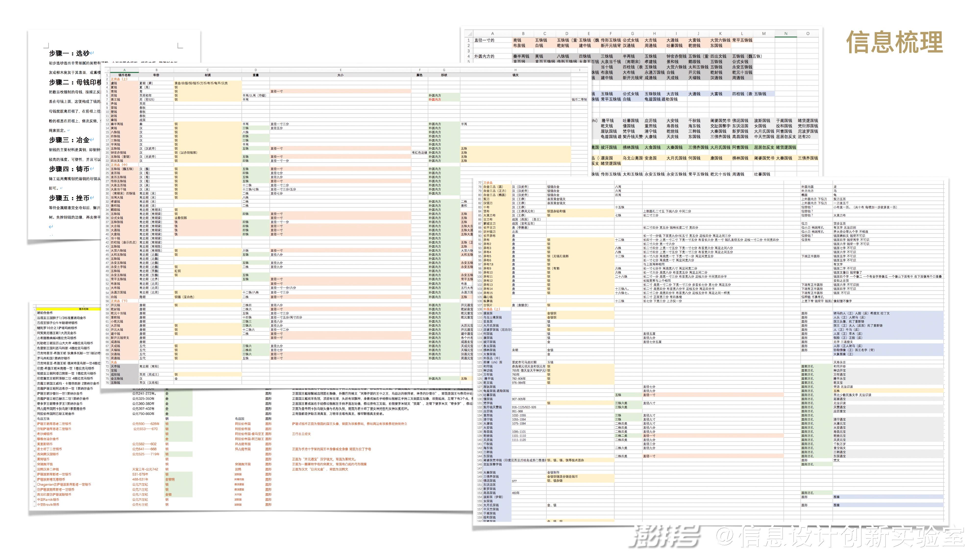Select the 材质 header cell in the middle sheet

pos(208,75)
